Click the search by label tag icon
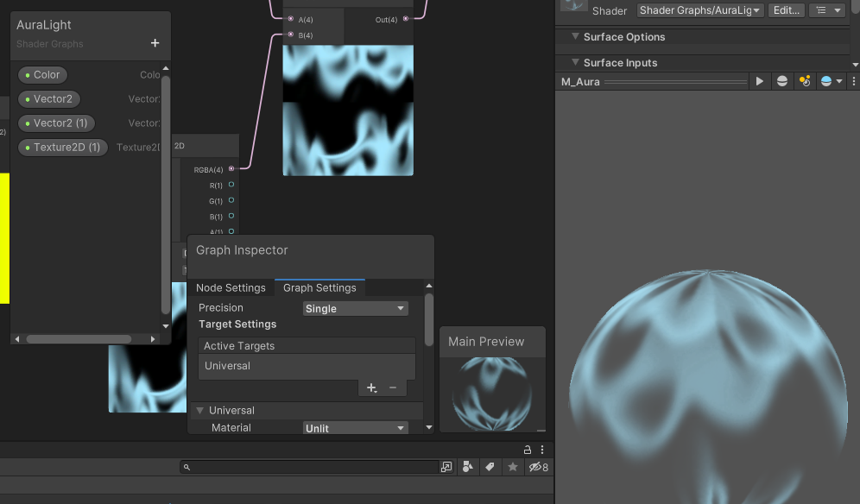Screen dimensions: 860x504 tap(490, 467)
